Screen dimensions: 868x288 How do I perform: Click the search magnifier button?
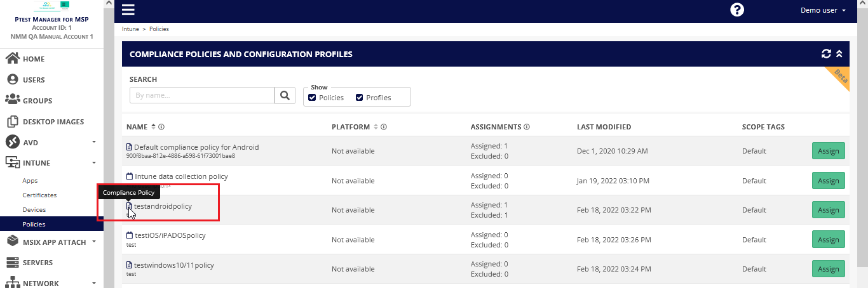point(285,95)
